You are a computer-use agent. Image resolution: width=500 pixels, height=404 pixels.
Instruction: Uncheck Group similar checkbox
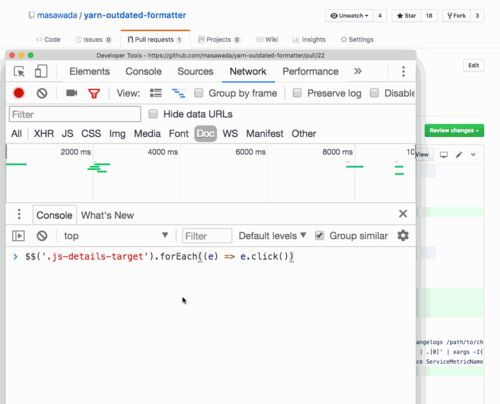click(x=319, y=236)
